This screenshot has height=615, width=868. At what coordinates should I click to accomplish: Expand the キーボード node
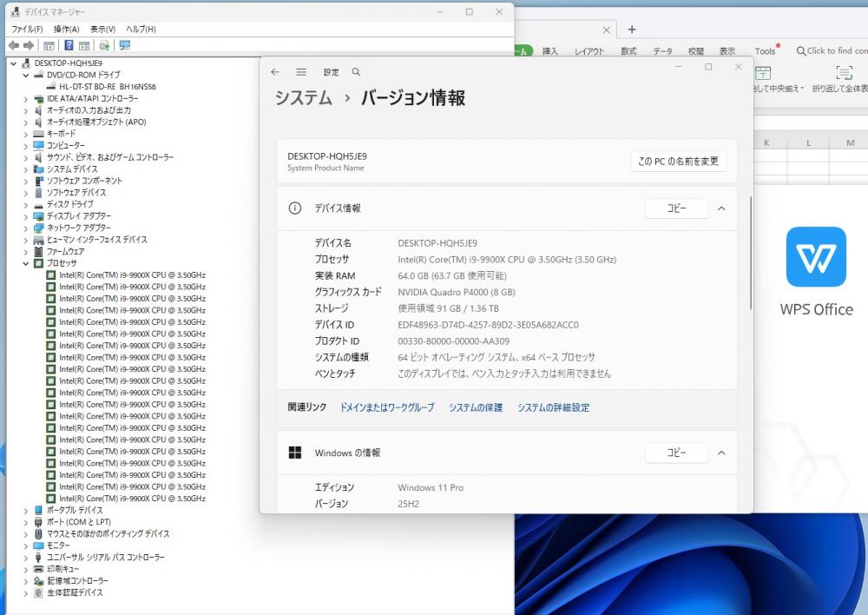25,134
